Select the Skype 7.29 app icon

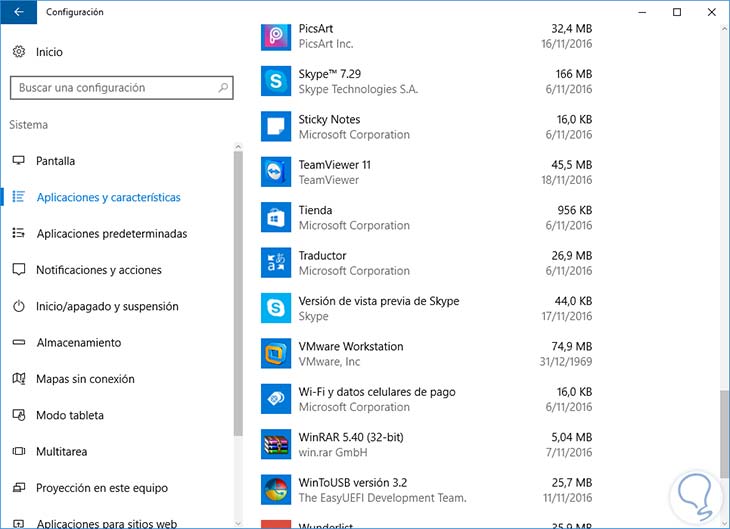pos(275,81)
